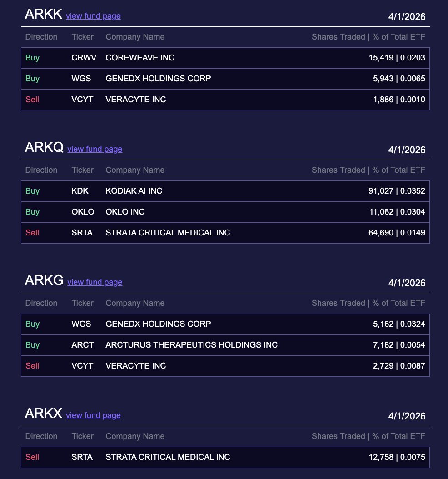Click the KODIAK AI INC company name
This screenshot has height=479, width=448.
[x=134, y=191]
